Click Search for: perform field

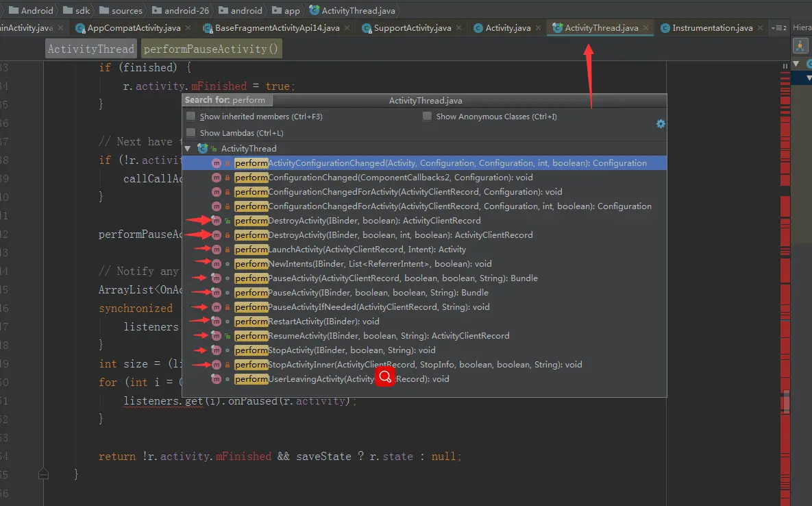point(227,100)
